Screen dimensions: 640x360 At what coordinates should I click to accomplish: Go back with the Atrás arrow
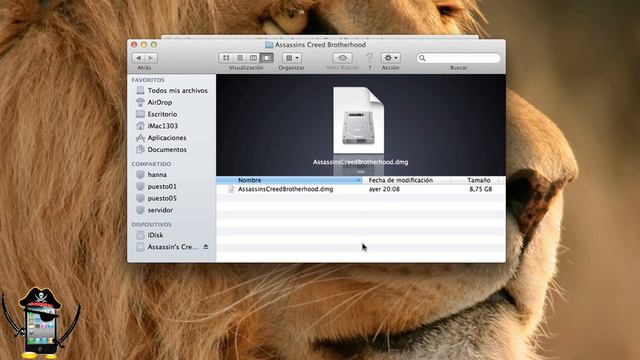click(139, 58)
